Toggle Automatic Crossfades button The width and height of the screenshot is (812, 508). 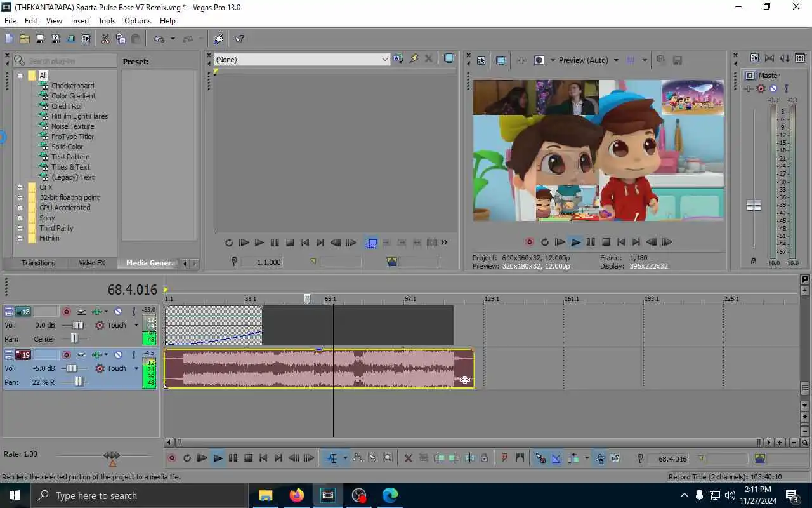[556, 458]
